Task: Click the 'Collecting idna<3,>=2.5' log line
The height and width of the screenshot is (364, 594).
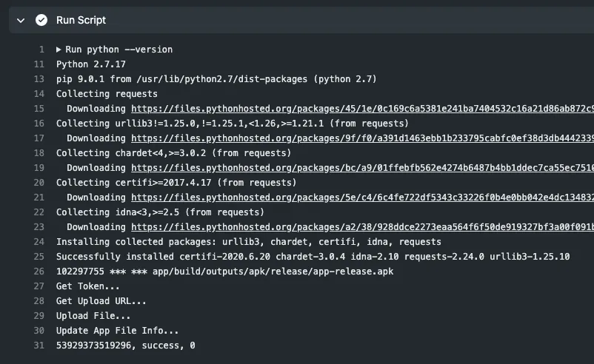Action: [160, 212]
